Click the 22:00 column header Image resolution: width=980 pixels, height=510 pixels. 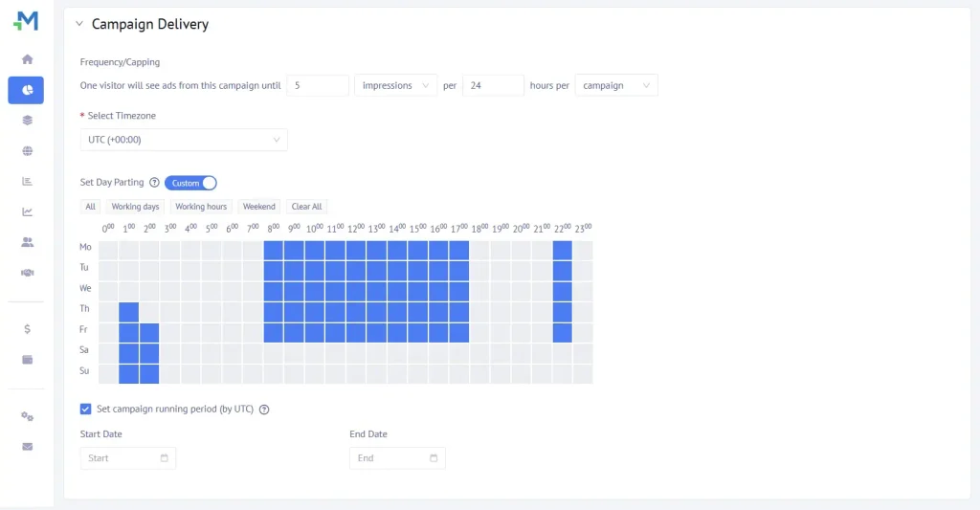click(x=563, y=229)
